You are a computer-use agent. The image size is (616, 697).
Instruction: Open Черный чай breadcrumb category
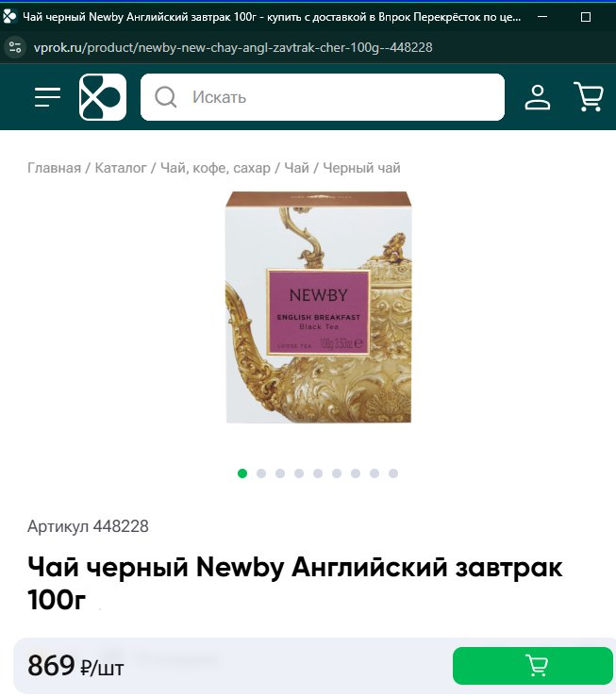[361, 168]
